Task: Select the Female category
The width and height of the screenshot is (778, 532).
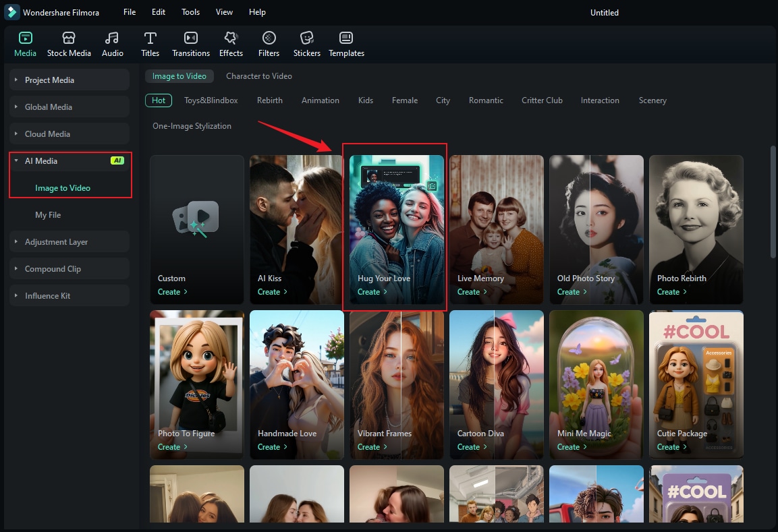Action: [x=404, y=100]
